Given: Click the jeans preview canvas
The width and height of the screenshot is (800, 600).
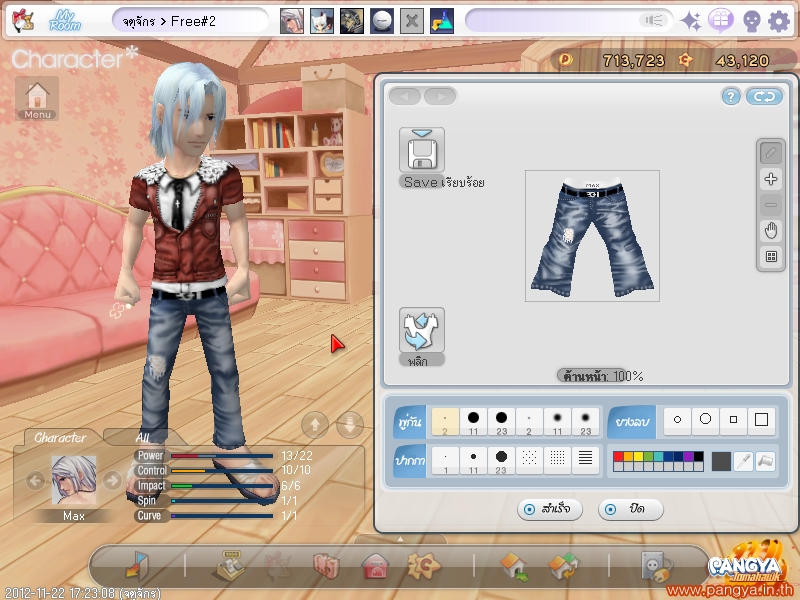Looking at the screenshot, I should 592,236.
